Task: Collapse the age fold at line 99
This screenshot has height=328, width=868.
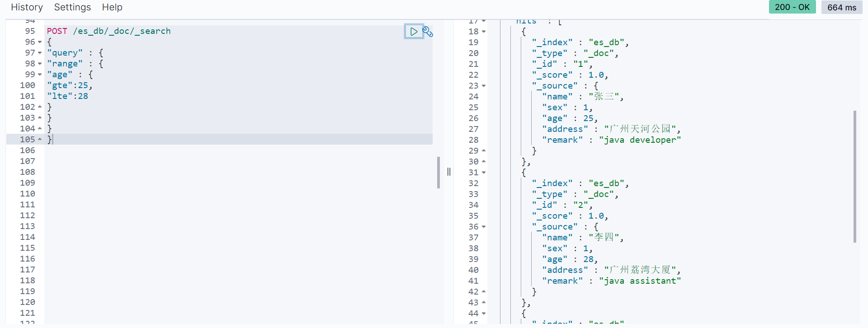Action: pyautogui.click(x=40, y=75)
